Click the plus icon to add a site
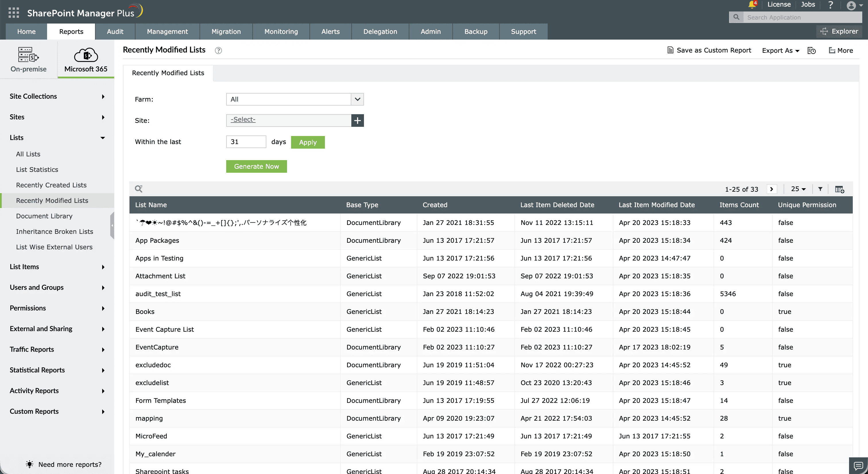 point(358,120)
